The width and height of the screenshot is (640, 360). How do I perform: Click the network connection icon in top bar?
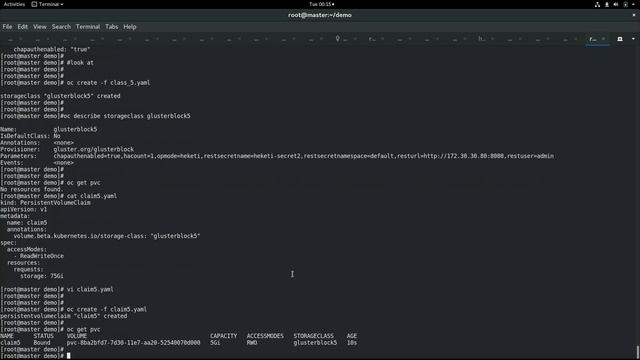click(x=597, y=4)
